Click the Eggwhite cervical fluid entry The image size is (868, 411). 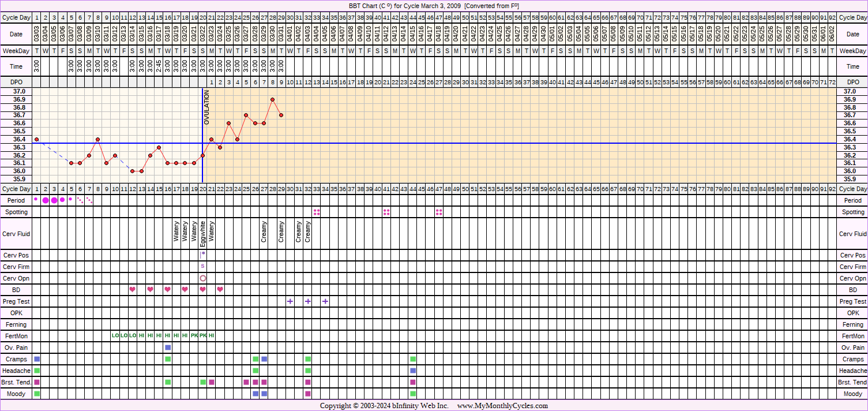(202, 234)
